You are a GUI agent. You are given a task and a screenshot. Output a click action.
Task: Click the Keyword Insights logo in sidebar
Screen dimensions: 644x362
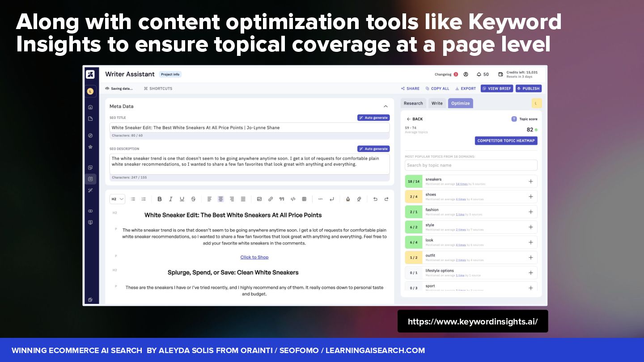pos(90,74)
